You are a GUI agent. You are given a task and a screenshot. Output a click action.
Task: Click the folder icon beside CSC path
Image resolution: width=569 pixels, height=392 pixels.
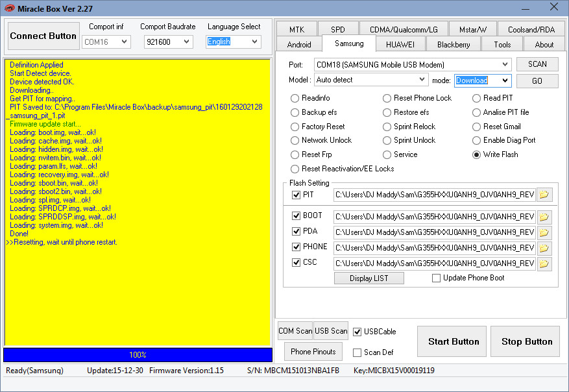coord(544,263)
